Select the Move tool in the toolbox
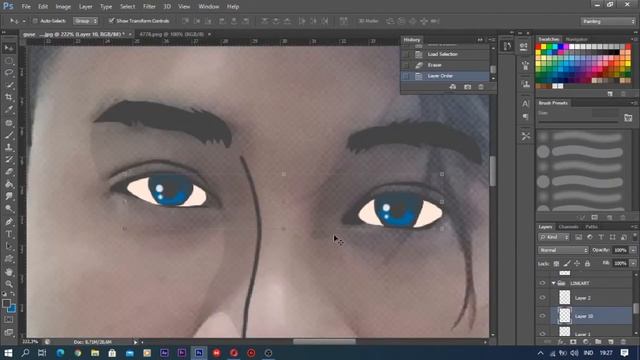This screenshot has height=360, width=640. (9, 48)
